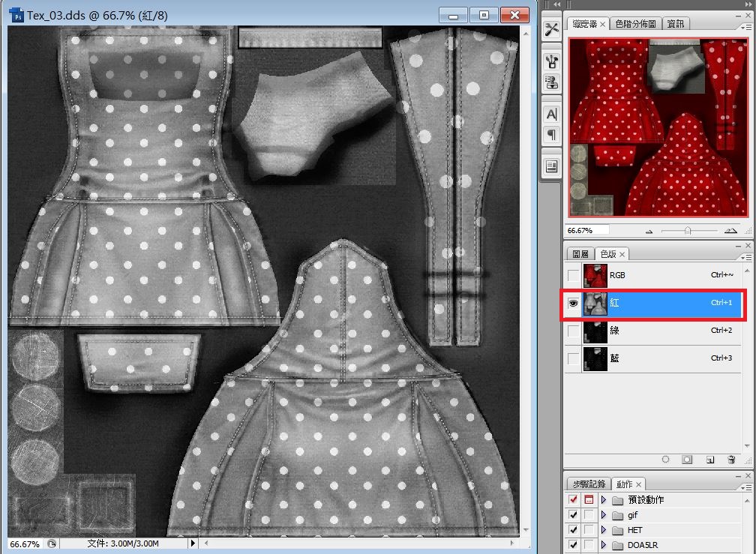Screen dimensions: 756x554
Task: Toggle checkmark for gif action set
Action: pos(573,515)
